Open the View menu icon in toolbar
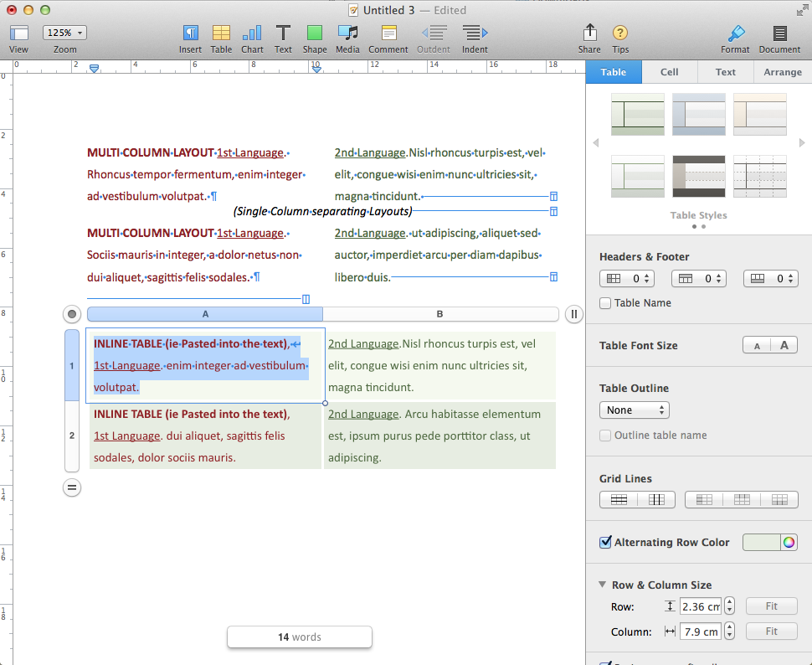Screen dimensions: 812x665 pyautogui.click(x=18, y=34)
